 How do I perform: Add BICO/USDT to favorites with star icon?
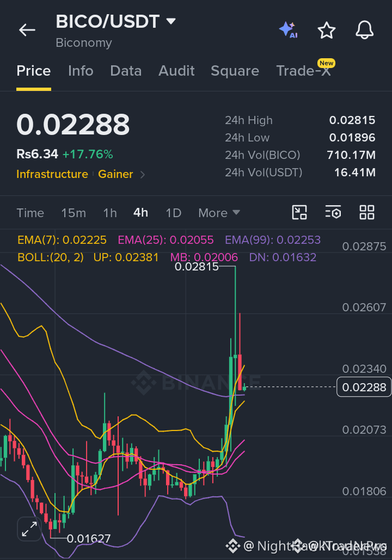[327, 30]
